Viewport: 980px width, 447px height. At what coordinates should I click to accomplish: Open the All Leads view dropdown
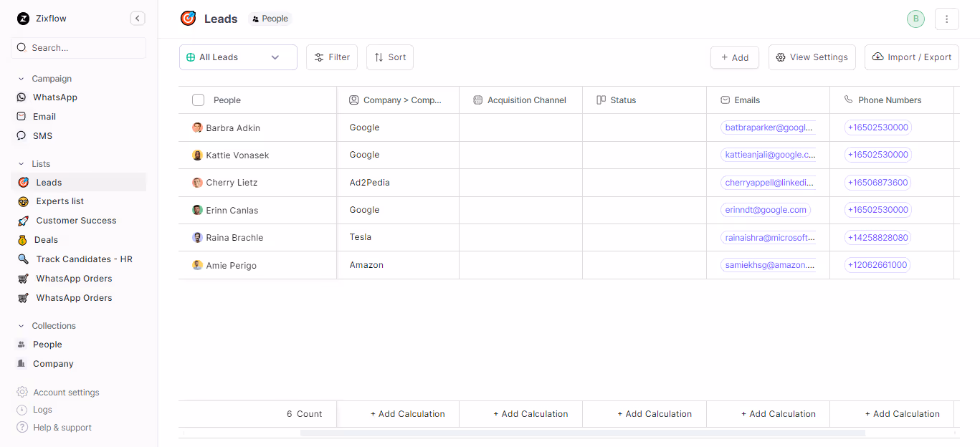(x=238, y=57)
